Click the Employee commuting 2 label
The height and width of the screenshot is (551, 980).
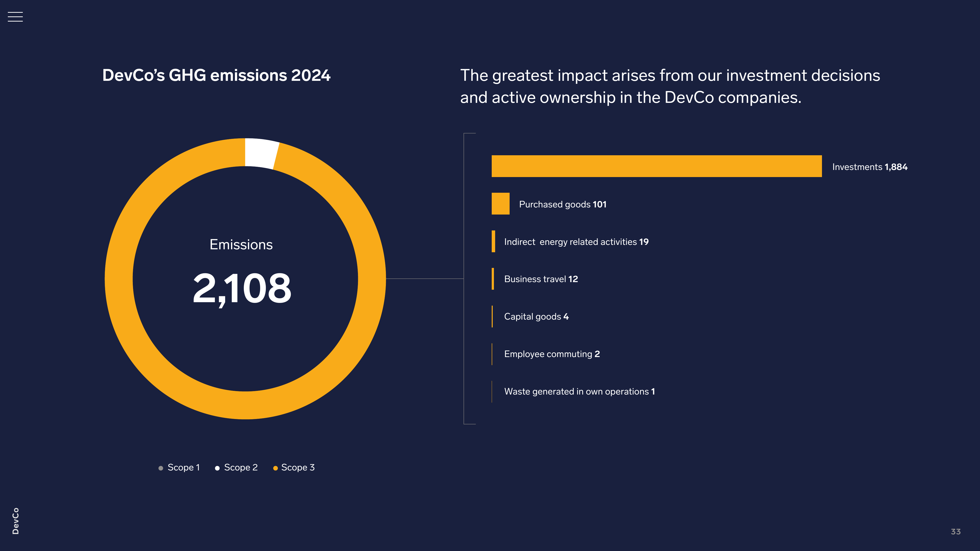(x=552, y=354)
